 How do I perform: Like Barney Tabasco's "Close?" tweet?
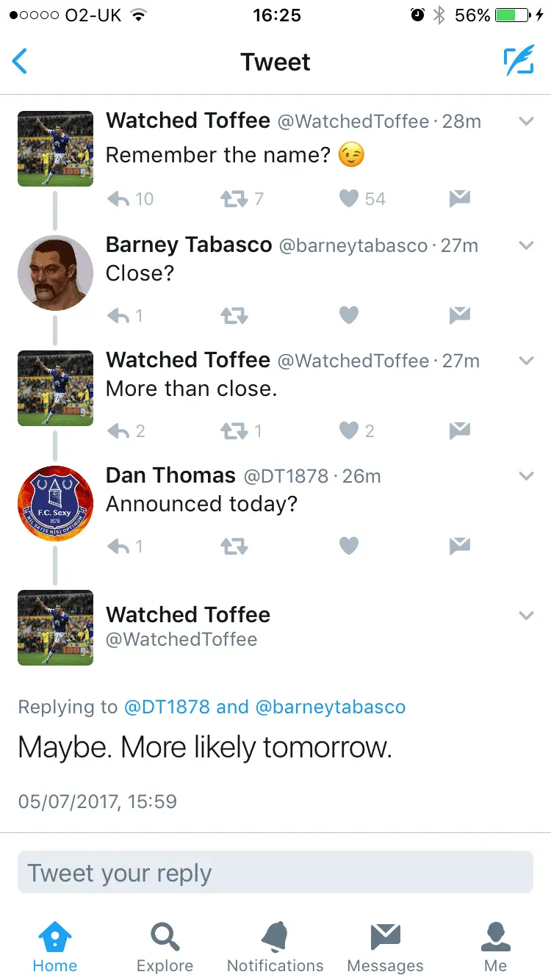(349, 316)
